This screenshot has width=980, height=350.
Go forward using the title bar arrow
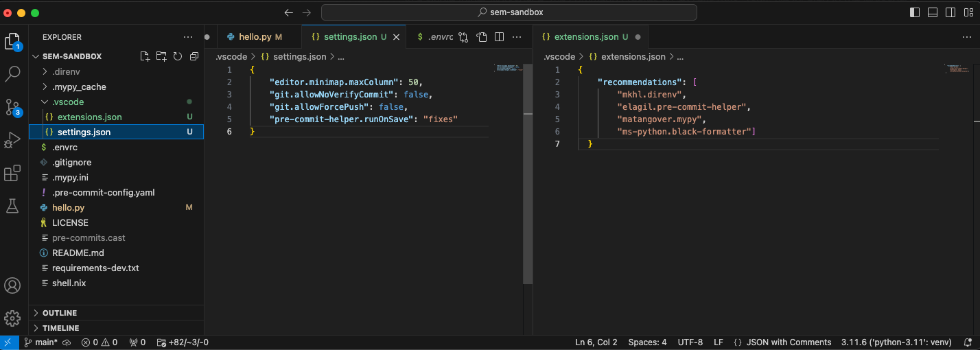tap(306, 12)
